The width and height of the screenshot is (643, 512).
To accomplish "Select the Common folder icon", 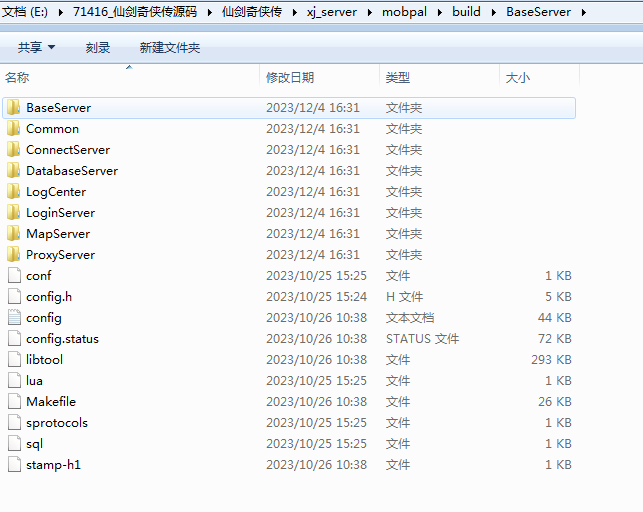I will (13, 128).
